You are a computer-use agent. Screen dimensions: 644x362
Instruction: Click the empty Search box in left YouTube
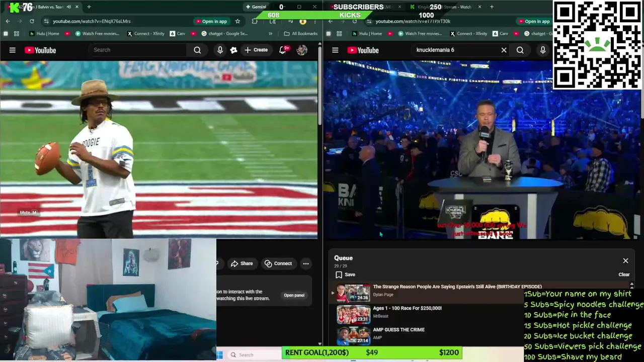point(137,50)
